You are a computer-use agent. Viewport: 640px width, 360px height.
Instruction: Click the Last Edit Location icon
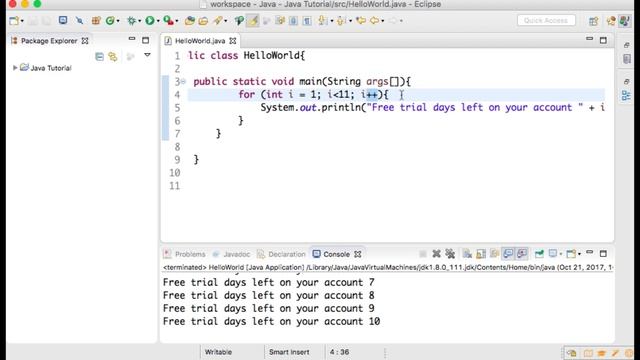361,20
